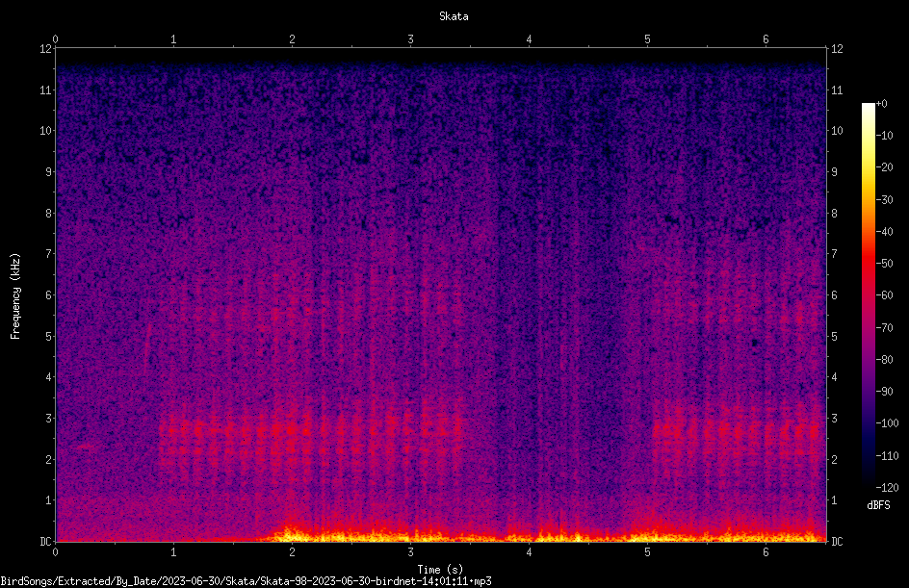Click the 6 kHz label on the right axis

834,294
